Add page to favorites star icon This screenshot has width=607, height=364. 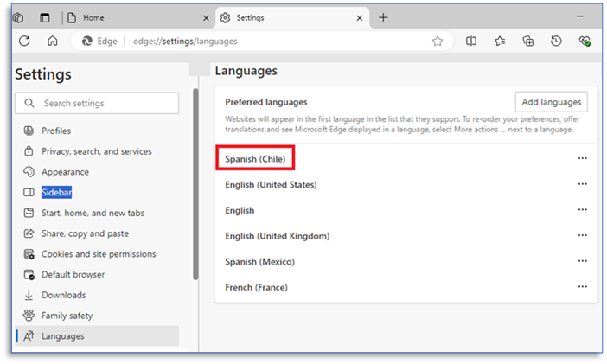pos(438,41)
